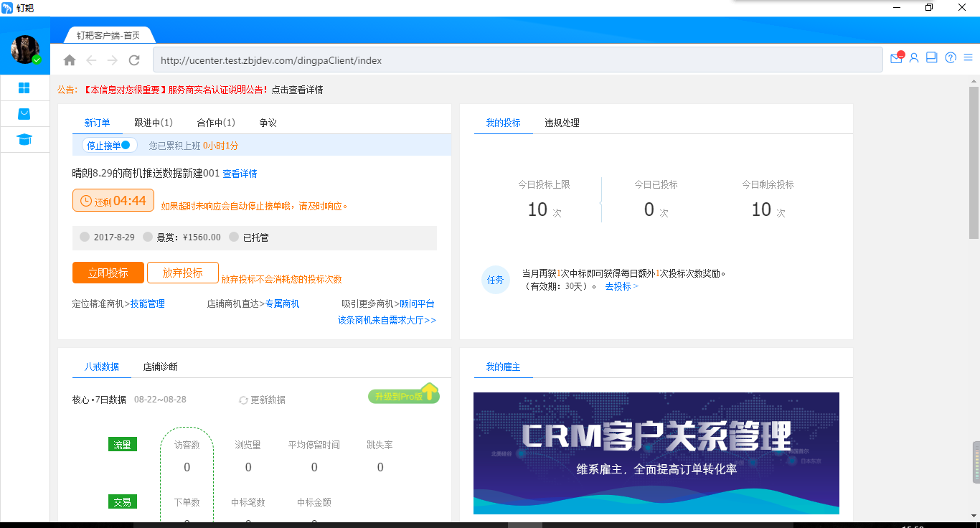The image size is (980, 528).
Task: Click the 今日剩余投标 value
Action: click(768, 209)
